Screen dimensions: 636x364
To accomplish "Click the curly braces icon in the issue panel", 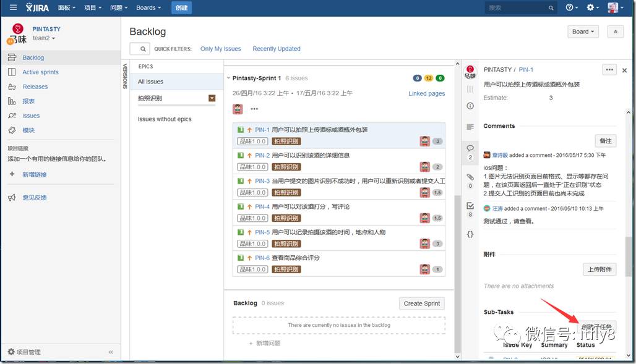I will pyautogui.click(x=470, y=234).
